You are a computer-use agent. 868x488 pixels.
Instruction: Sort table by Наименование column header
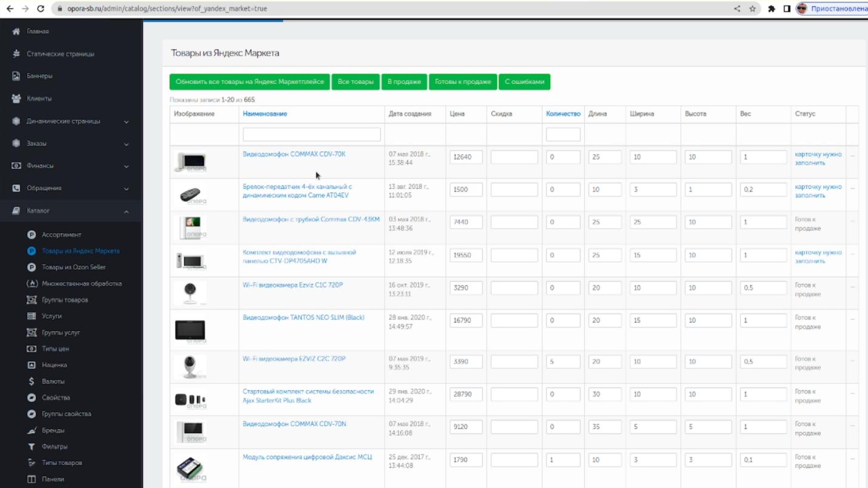(x=265, y=114)
